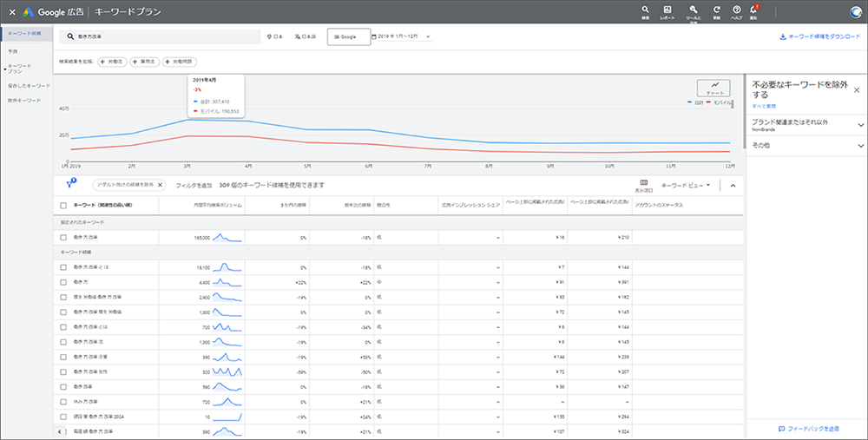This screenshot has width=868, height=440.
Task: Toggle the select-all checkbox in the table header
Action: (63, 206)
